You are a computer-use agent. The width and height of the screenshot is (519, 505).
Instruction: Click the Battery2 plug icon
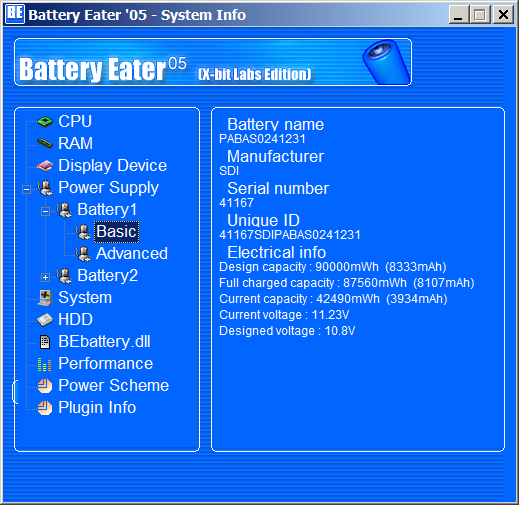tap(64, 276)
